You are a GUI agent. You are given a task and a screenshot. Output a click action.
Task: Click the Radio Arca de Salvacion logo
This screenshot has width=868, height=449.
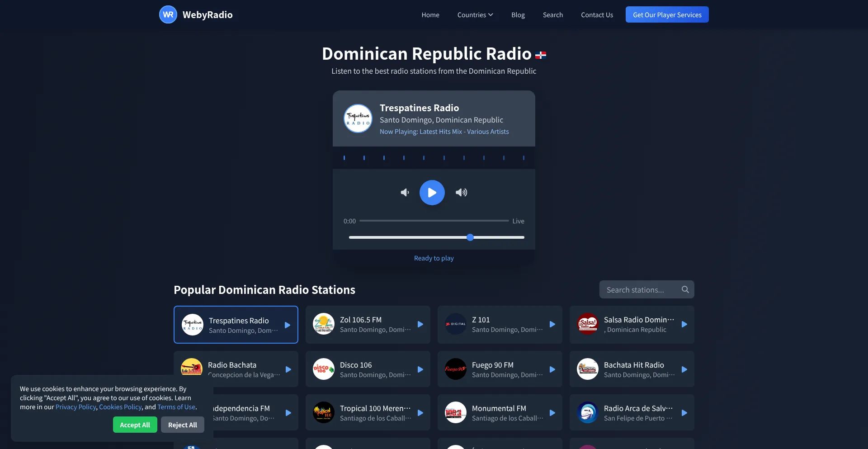click(588, 412)
